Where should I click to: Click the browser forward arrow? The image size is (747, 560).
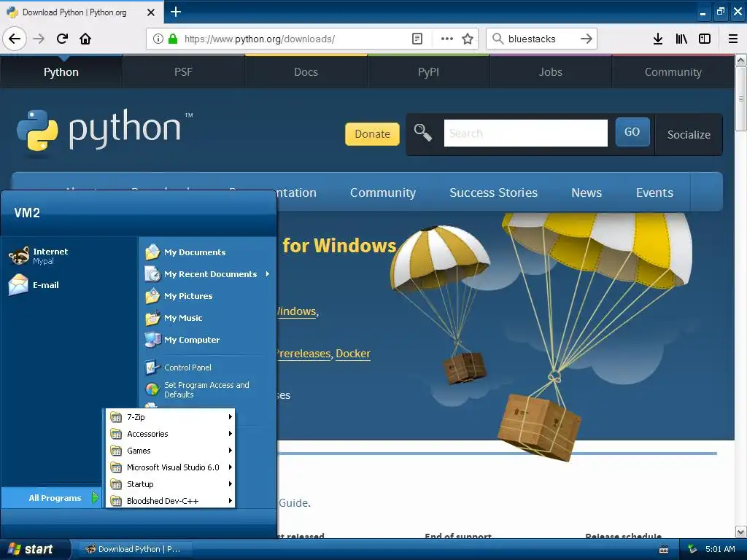(x=39, y=39)
